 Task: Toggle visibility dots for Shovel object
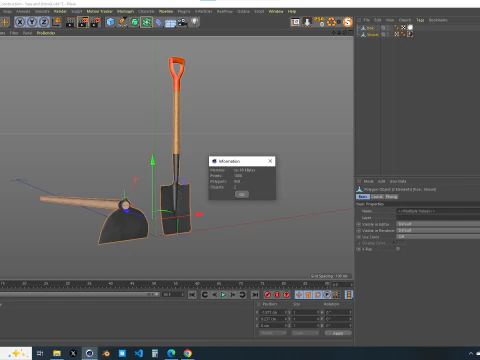[388, 34]
